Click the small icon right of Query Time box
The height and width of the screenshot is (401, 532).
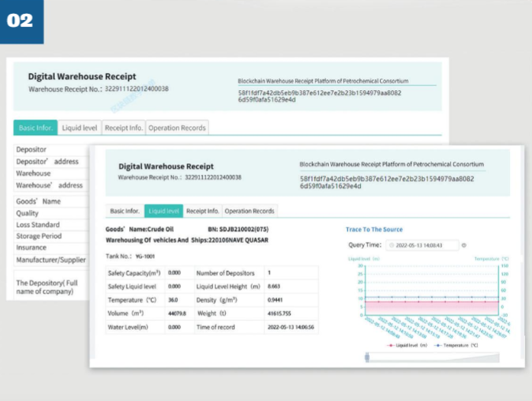point(464,245)
